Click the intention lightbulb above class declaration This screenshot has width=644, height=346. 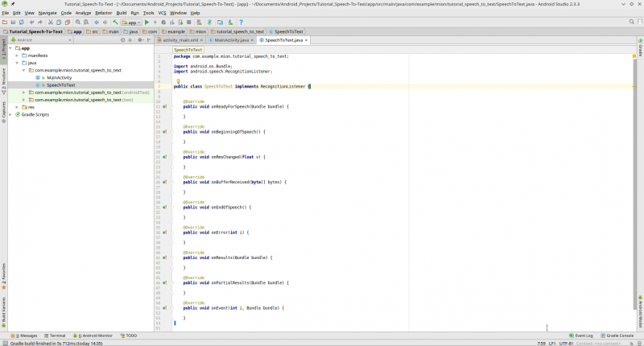pyautogui.click(x=178, y=81)
